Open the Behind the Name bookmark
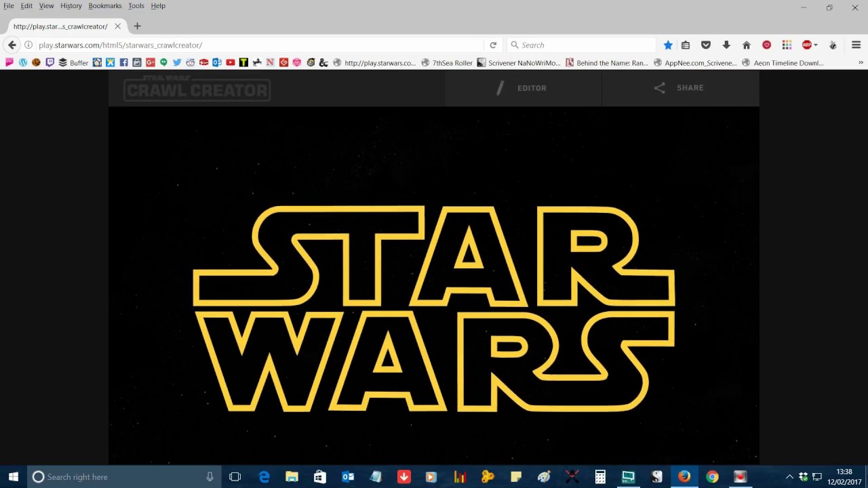 coord(607,62)
